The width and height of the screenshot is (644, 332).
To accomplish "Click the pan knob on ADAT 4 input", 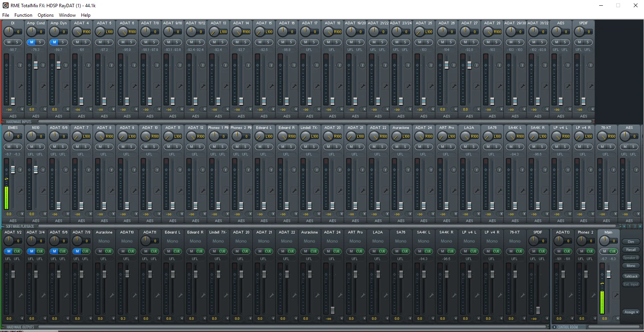I will (x=77, y=32).
